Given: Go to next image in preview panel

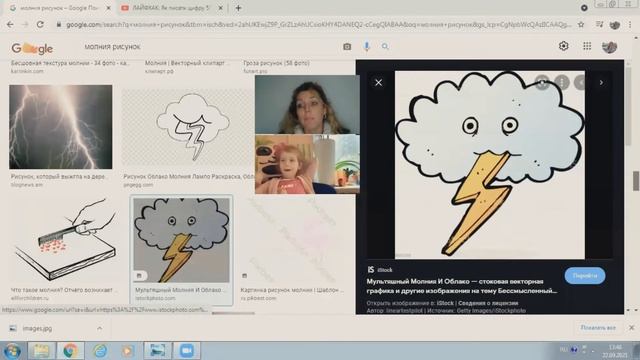Looking at the screenshot, I should click(601, 82).
